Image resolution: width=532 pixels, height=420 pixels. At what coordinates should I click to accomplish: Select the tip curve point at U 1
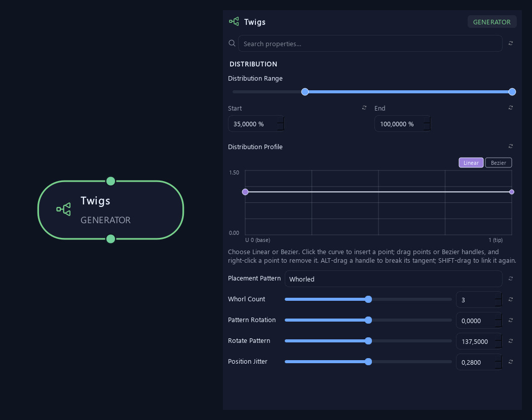pos(512,192)
